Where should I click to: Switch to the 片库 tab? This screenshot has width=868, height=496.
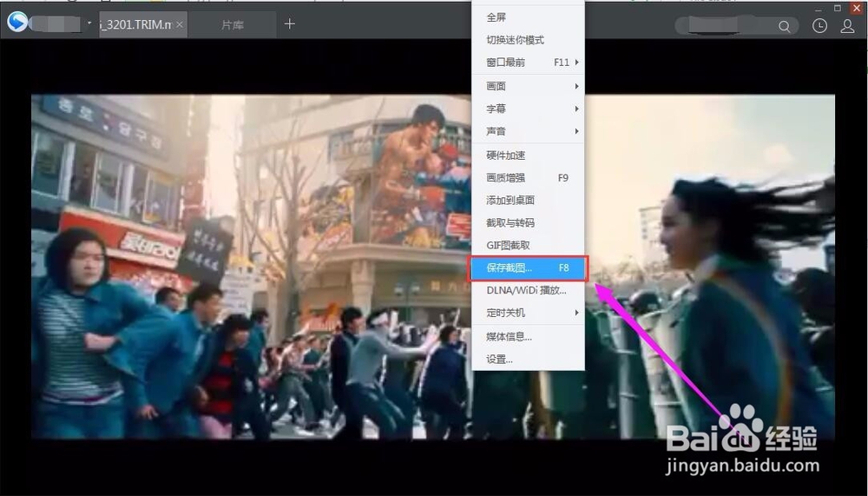[232, 24]
